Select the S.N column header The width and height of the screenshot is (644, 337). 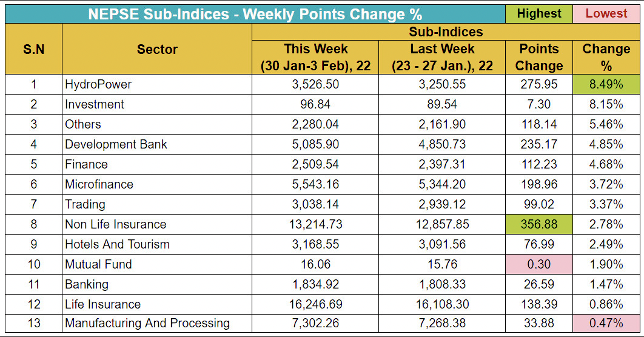pyautogui.click(x=33, y=49)
